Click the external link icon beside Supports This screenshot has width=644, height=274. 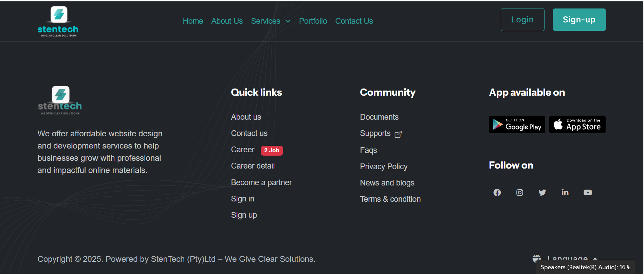[x=398, y=134]
